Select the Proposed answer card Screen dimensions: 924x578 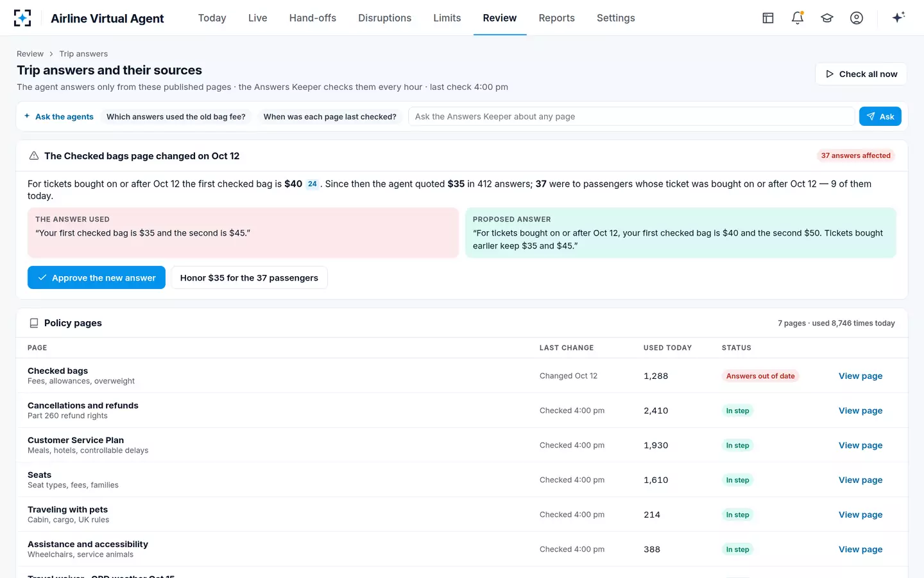pyautogui.click(x=681, y=232)
